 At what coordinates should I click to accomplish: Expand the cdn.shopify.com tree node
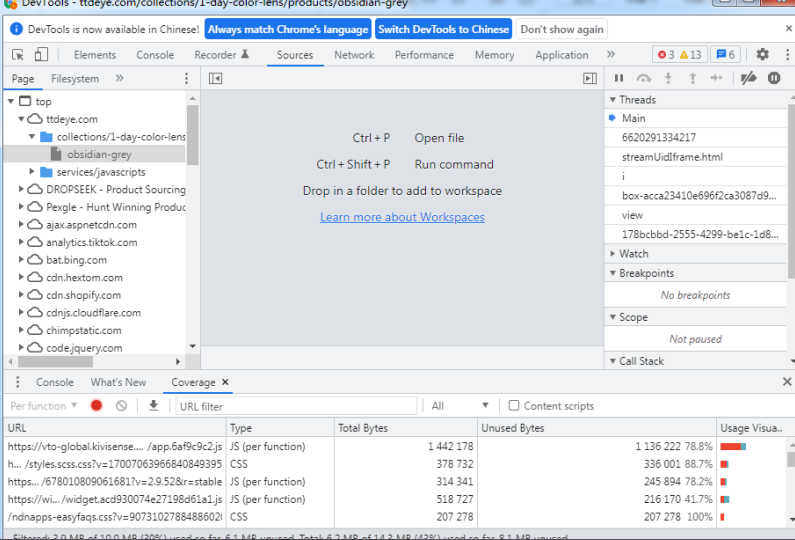click(22, 295)
